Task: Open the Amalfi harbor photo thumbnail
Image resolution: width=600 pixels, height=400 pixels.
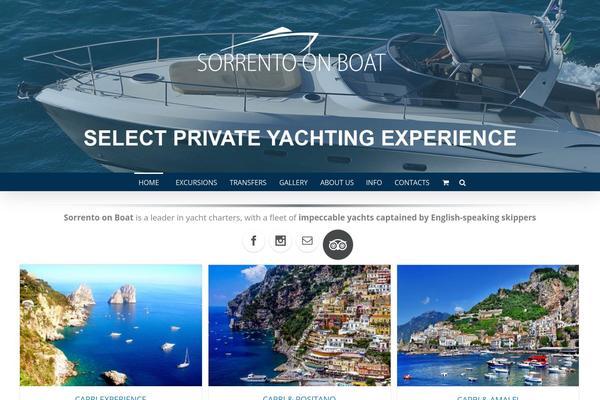Action: tap(488, 325)
